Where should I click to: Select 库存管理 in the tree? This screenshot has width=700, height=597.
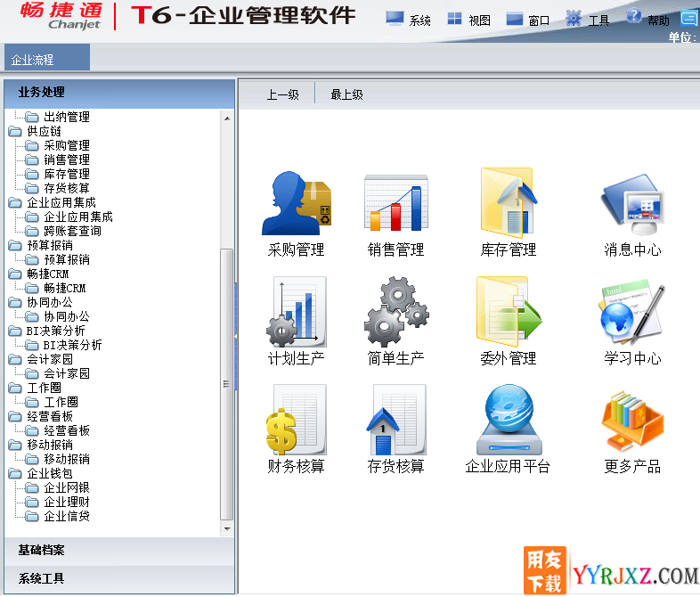[67, 174]
